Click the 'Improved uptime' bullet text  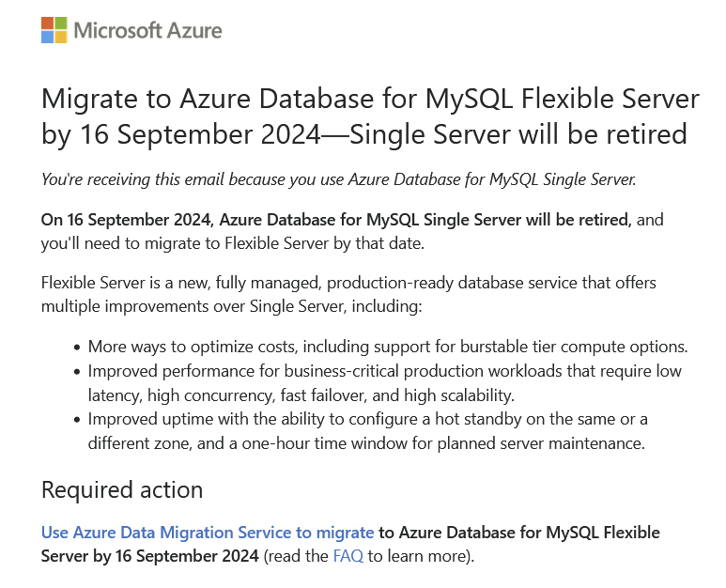[x=367, y=431]
